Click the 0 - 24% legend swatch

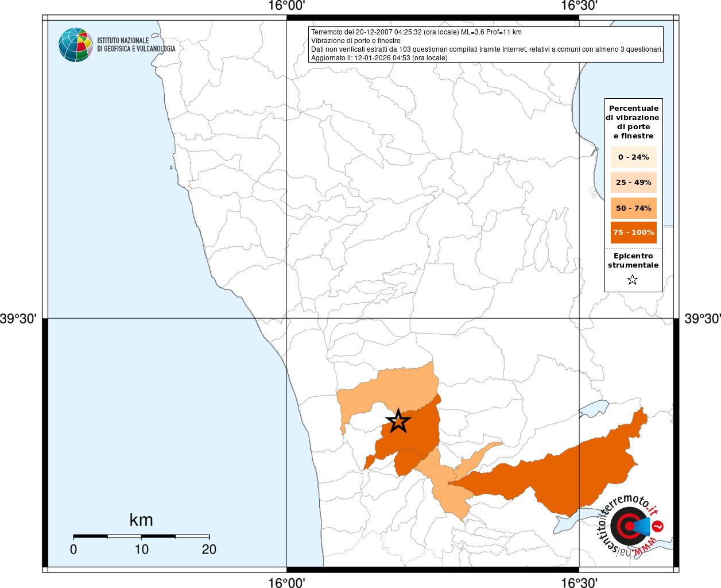point(633,157)
